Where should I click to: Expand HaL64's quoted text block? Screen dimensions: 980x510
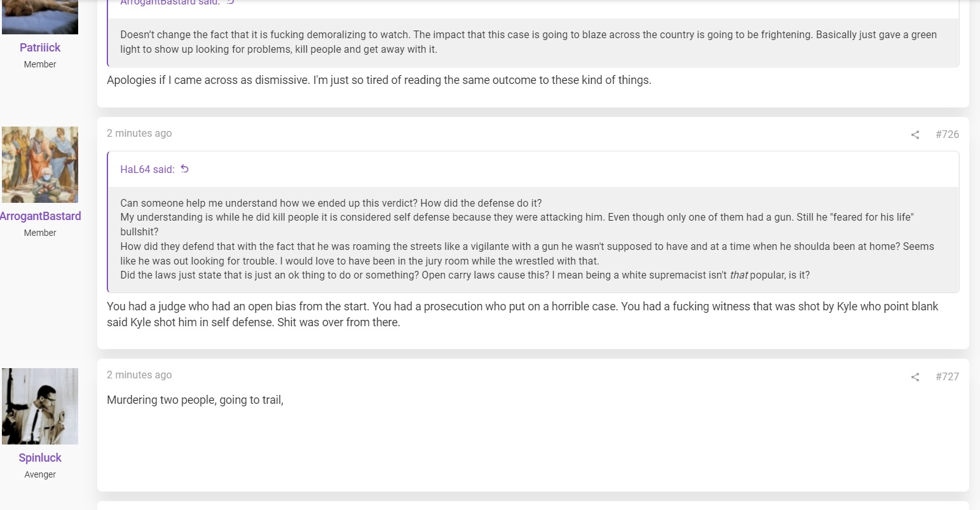pos(533,239)
